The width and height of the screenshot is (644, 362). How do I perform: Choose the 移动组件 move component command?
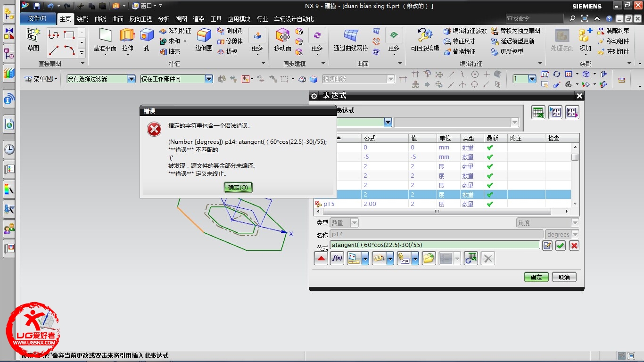tap(613, 41)
